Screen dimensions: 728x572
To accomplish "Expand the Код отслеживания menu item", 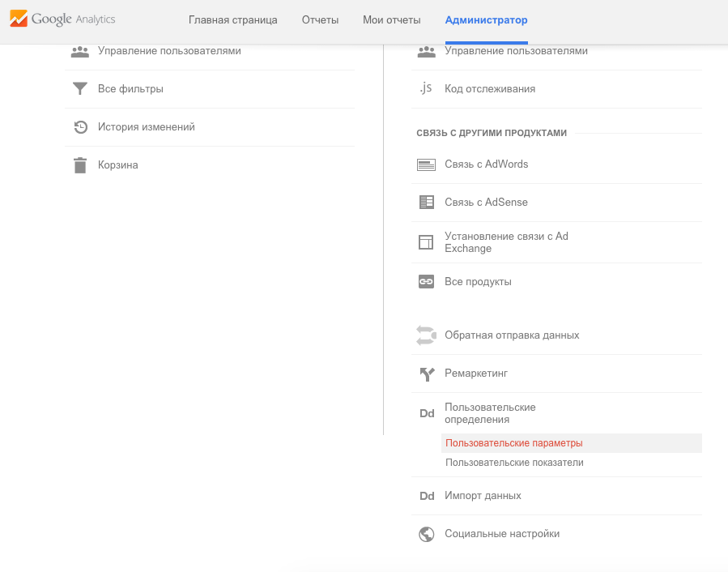I will point(490,89).
